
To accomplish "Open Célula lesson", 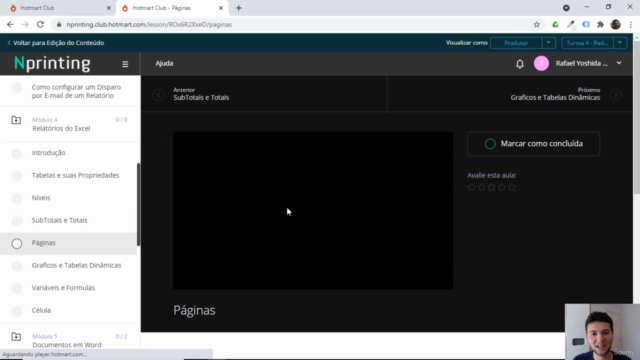I will (41, 310).
